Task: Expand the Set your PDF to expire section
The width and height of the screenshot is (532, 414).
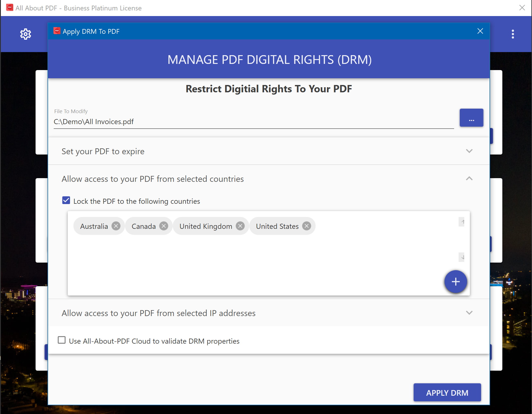Action: click(x=469, y=151)
